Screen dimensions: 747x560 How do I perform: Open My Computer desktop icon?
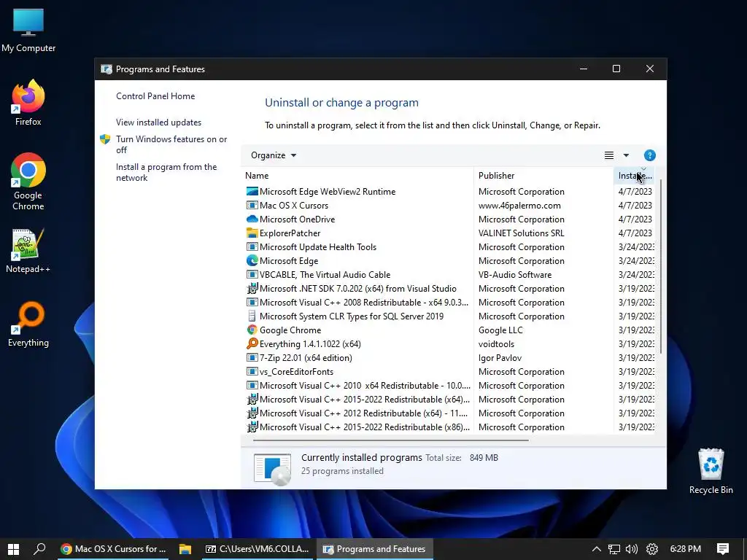pos(28,31)
